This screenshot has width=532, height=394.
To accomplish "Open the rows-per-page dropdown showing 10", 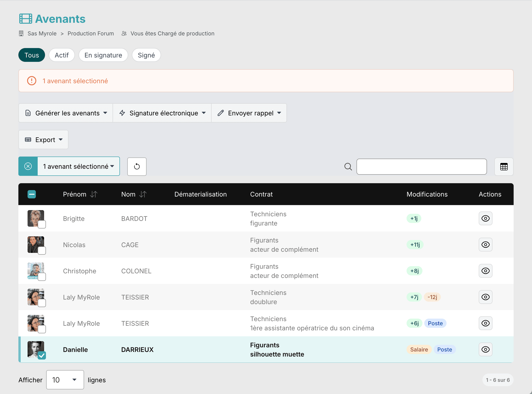I will click(65, 380).
